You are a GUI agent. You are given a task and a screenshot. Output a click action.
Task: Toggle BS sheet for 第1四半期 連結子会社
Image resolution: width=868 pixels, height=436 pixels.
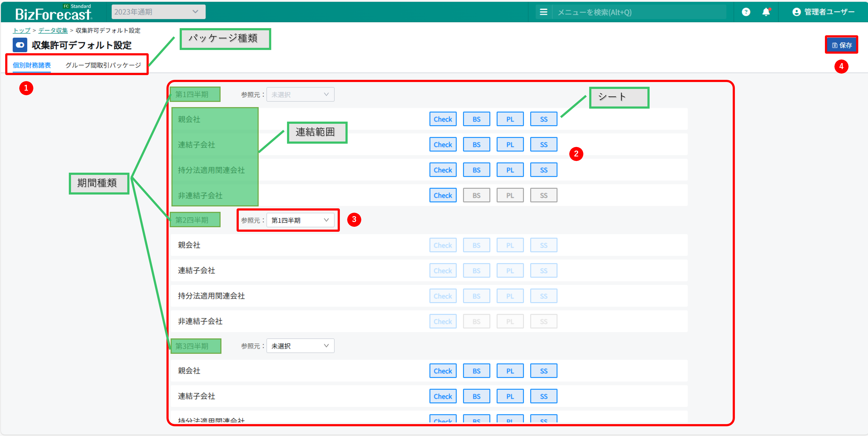[476, 145]
